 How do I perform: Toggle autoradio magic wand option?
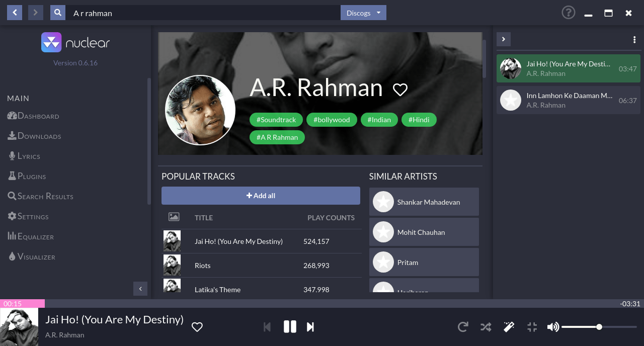pos(509,327)
